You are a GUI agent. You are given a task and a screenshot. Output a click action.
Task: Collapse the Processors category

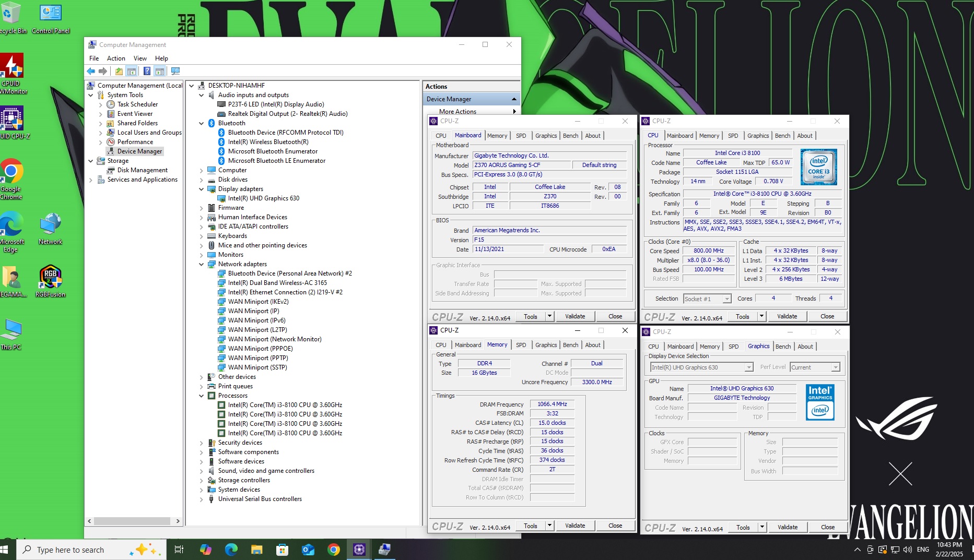pyautogui.click(x=201, y=396)
